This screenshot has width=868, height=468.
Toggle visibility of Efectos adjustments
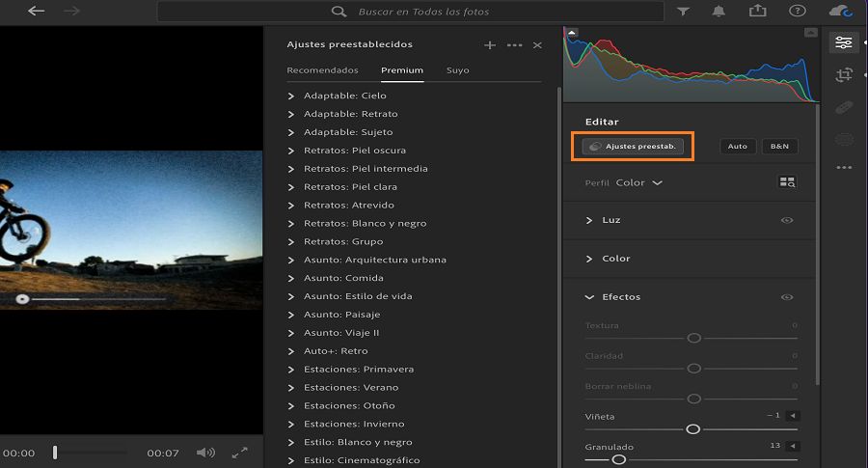tap(787, 297)
